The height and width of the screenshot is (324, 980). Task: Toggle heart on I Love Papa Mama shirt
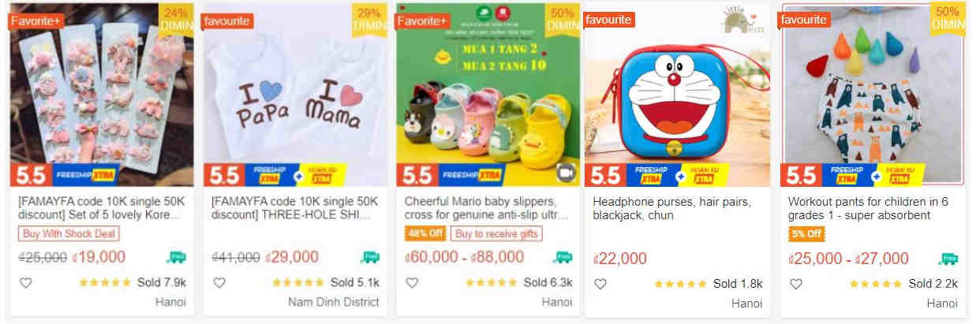219,283
